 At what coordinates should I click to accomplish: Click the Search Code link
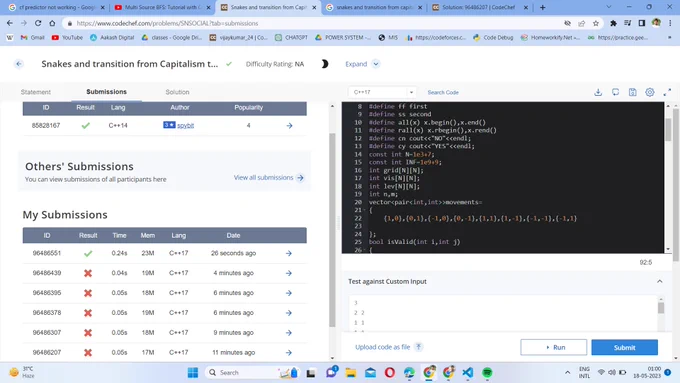click(x=443, y=92)
